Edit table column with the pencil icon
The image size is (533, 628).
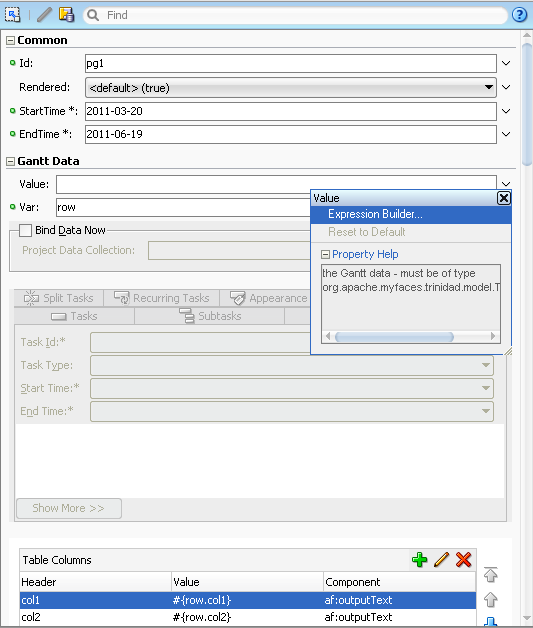pyautogui.click(x=441, y=560)
